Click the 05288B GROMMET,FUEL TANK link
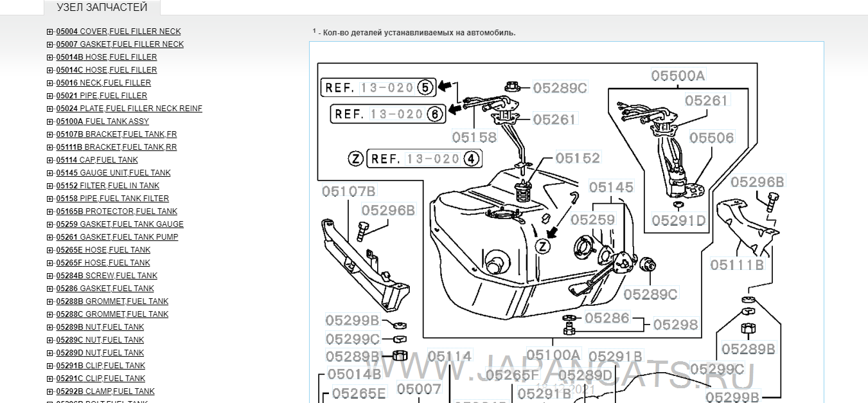This screenshot has height=403, width=868. (112, 301)
